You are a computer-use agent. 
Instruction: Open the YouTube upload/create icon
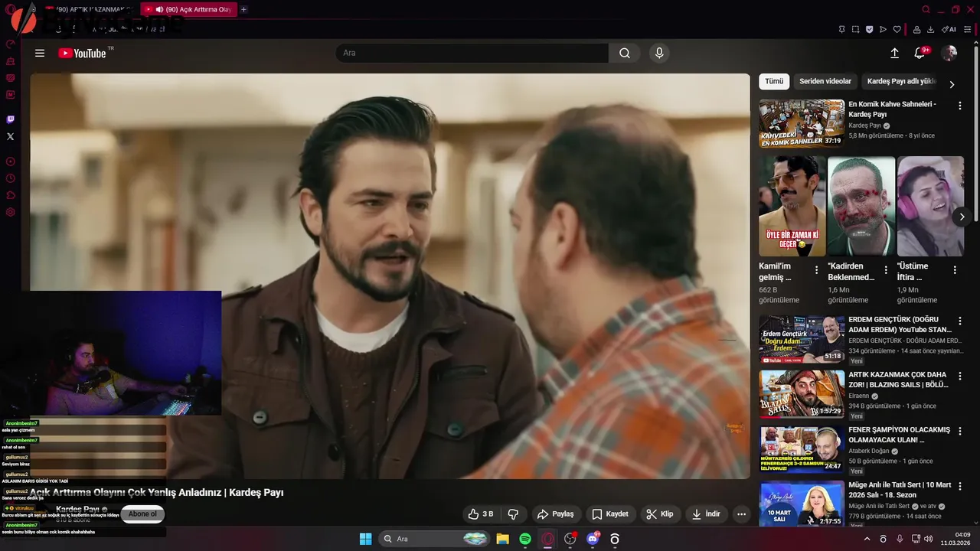pos(894,53)
